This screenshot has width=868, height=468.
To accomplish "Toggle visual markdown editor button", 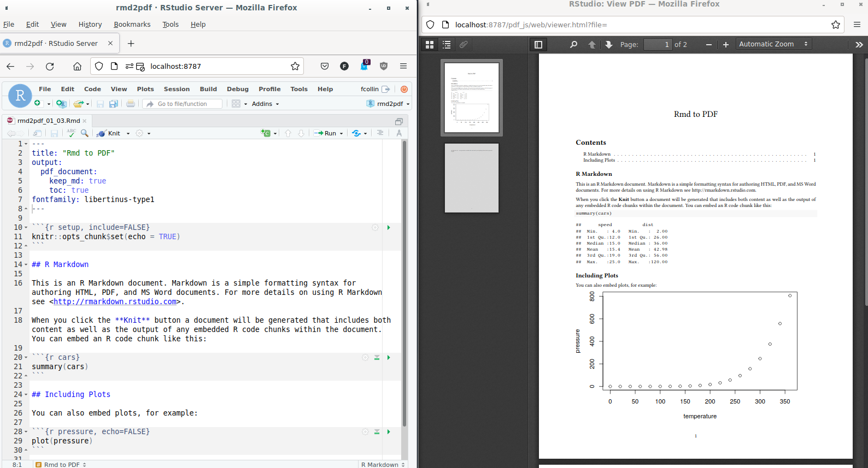I will 399,133.
